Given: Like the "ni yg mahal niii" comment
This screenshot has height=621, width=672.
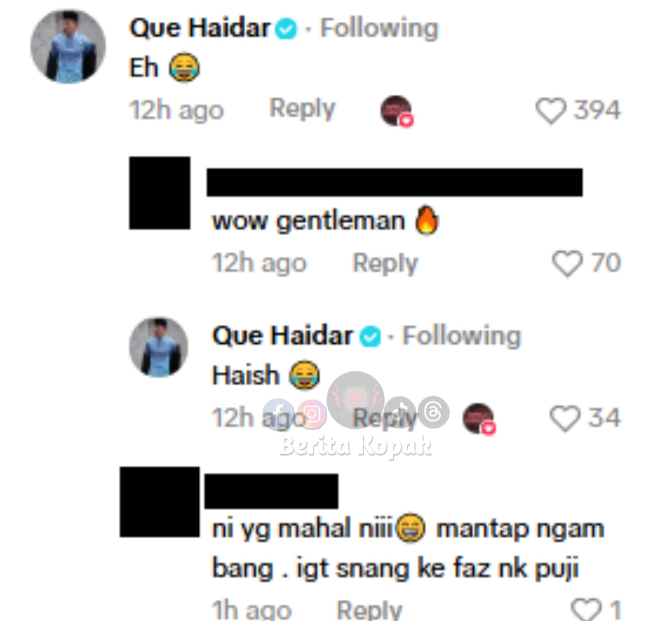Looking at the screenshot, I should [x=585, y=609].
